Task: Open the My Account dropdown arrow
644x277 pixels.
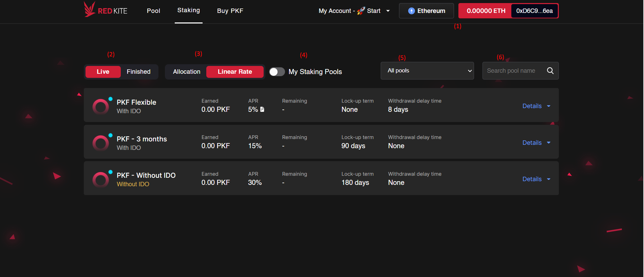Action: click(388, 11)
